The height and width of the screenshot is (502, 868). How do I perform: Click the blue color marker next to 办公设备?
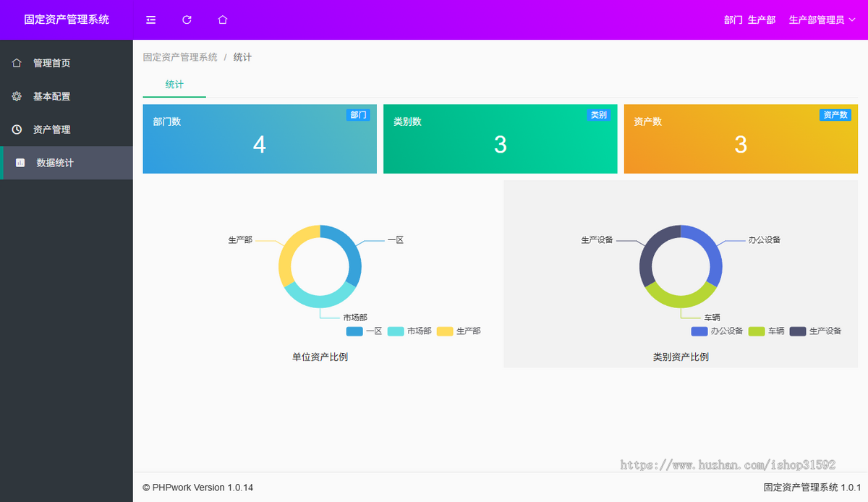pyautogui.click(x=699, y=331)
